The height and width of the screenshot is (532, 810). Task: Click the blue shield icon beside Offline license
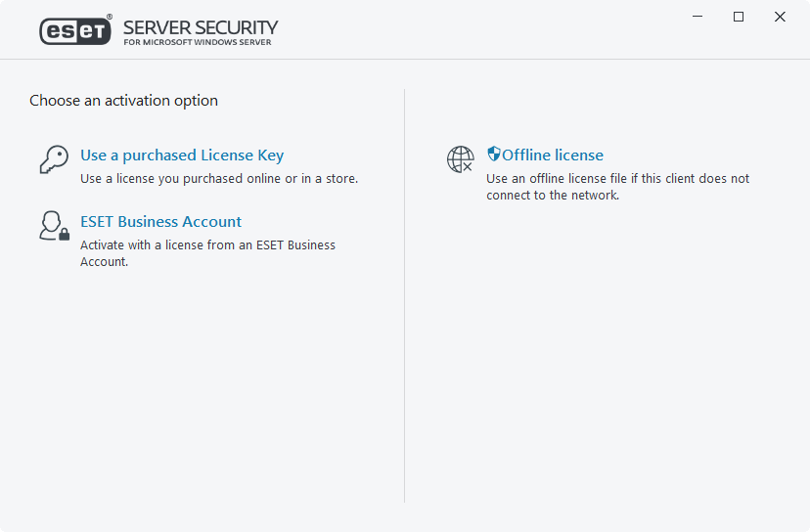[x=494, y=155]
